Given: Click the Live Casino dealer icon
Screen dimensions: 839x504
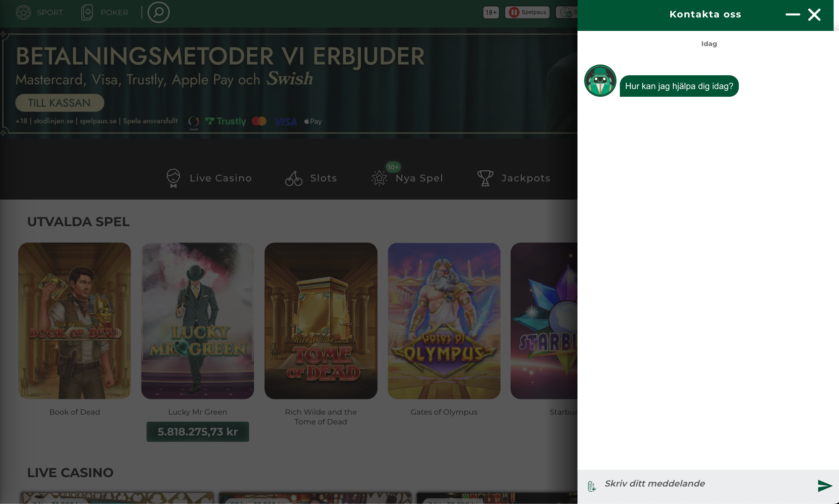Looking at the screenshot, I should 173,178.
